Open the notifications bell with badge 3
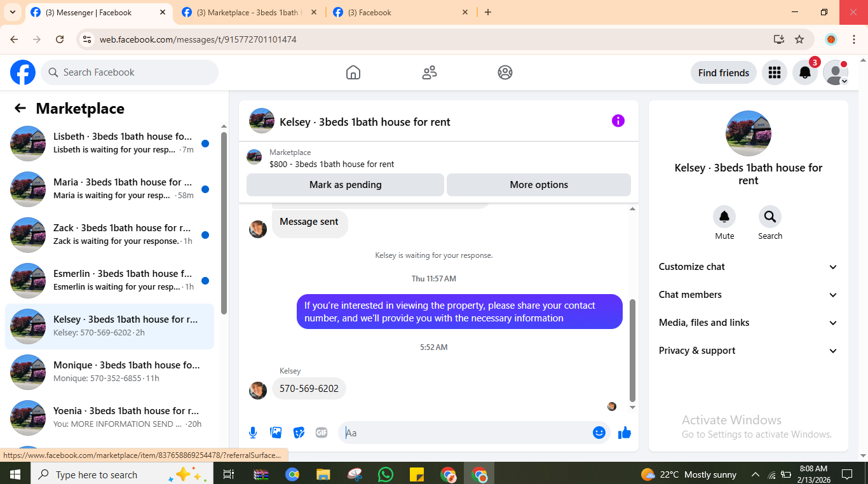The image size is (868, 484). (805, 72)
